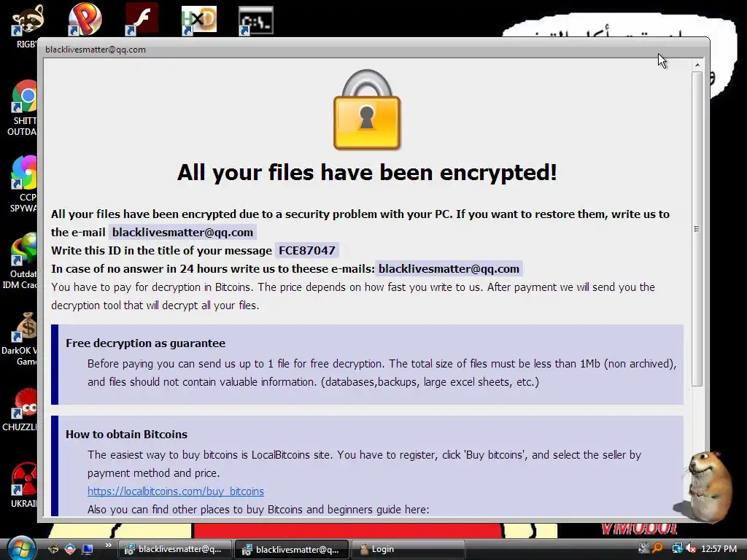Click the show desktop quick launch icon
This screenshot has width=747, height=560.
pos(88,549)
